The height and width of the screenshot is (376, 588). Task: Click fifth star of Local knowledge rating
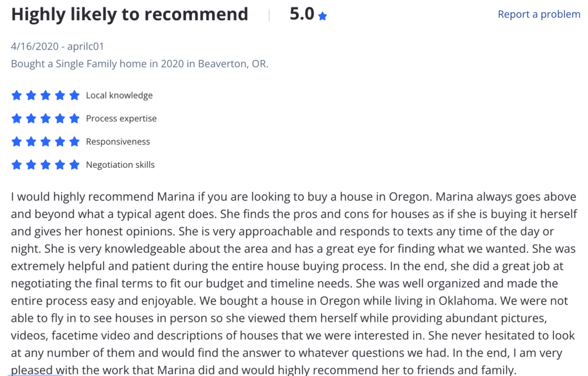coord(75,95)
